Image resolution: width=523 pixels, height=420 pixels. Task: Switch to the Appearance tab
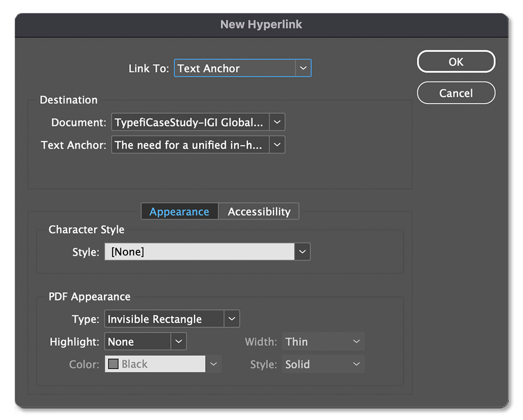179,212
